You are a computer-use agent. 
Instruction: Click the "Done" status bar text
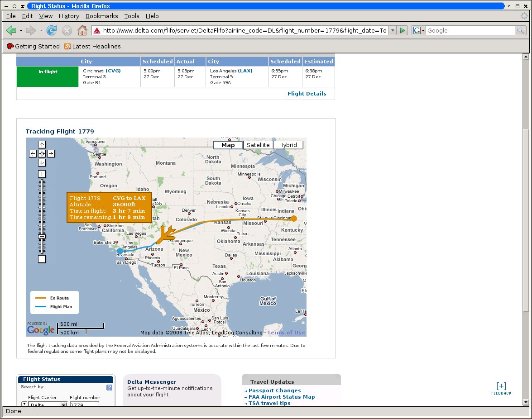[x=14, y=411]
